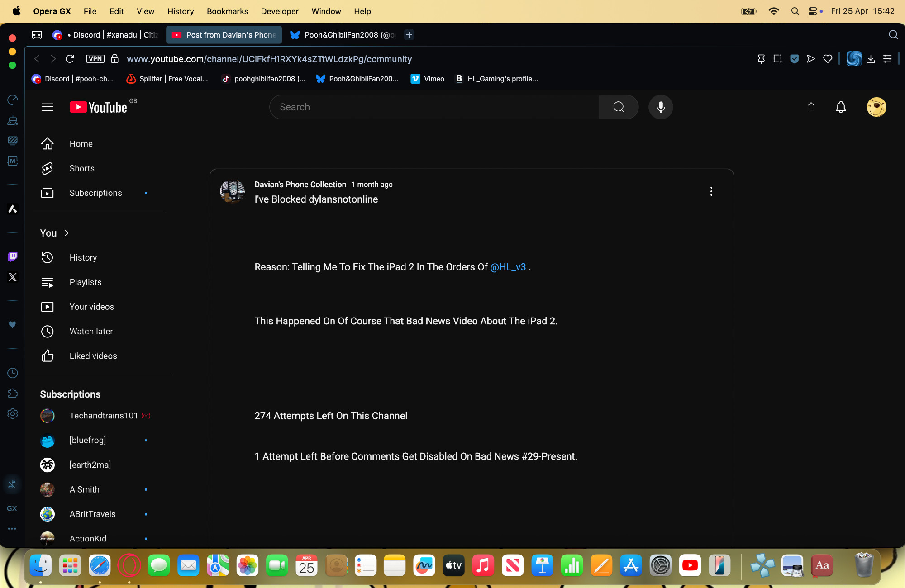Open the YouTube create upload icon

811,107
